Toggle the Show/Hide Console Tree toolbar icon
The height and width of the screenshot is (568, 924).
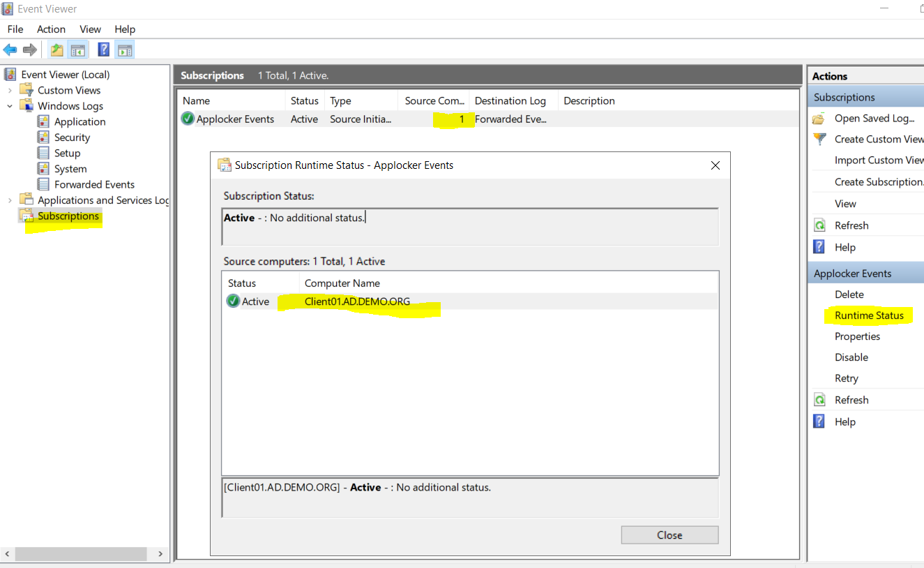[77, 50]
